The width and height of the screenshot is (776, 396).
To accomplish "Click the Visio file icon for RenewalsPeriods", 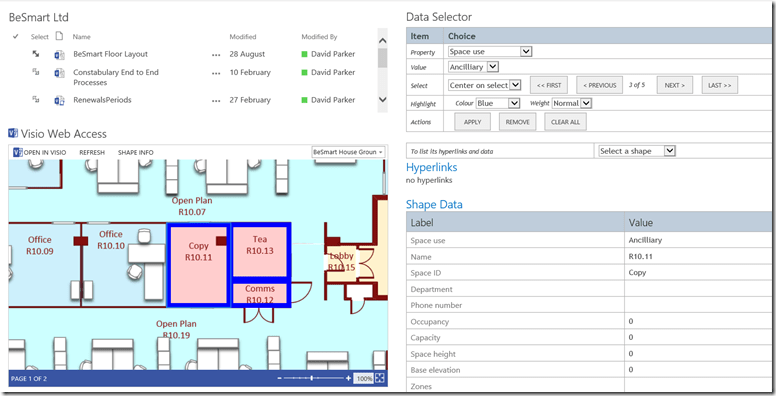I will (59, 101).
